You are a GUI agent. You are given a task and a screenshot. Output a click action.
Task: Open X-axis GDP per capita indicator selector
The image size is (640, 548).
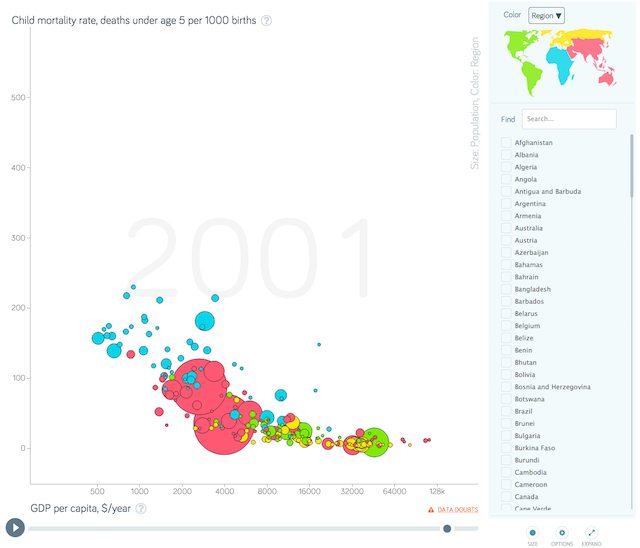coord(81,508)
